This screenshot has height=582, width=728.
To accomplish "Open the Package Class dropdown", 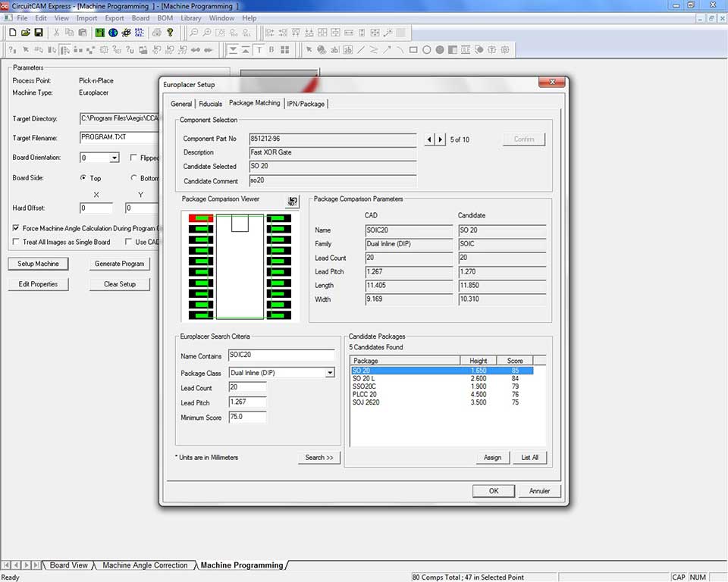I will (x=330, y=373).
